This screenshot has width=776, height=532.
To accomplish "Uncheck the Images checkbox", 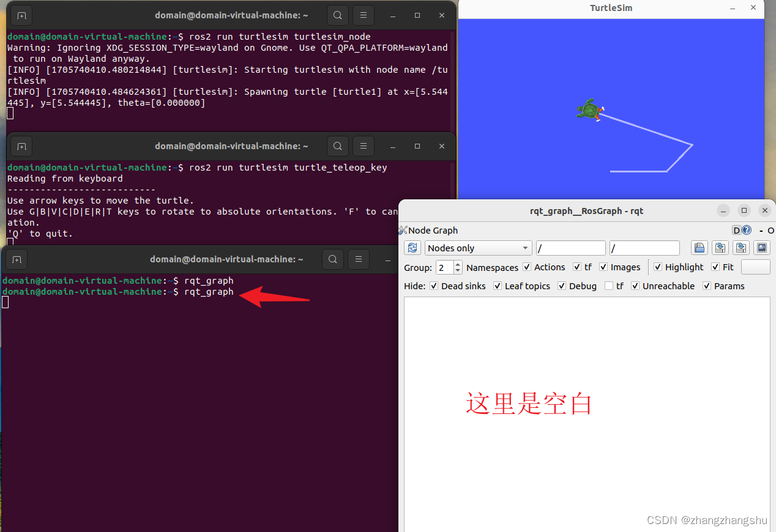I will 603,267.
